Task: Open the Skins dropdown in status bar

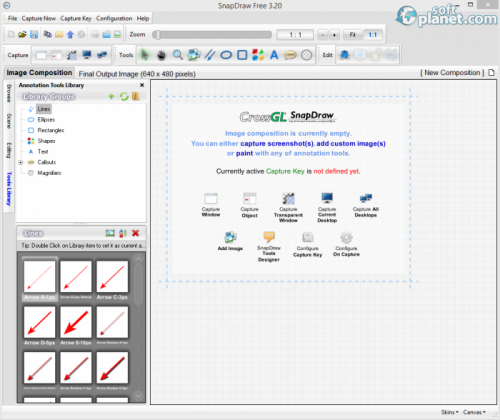Action: [x=450, y=412]
